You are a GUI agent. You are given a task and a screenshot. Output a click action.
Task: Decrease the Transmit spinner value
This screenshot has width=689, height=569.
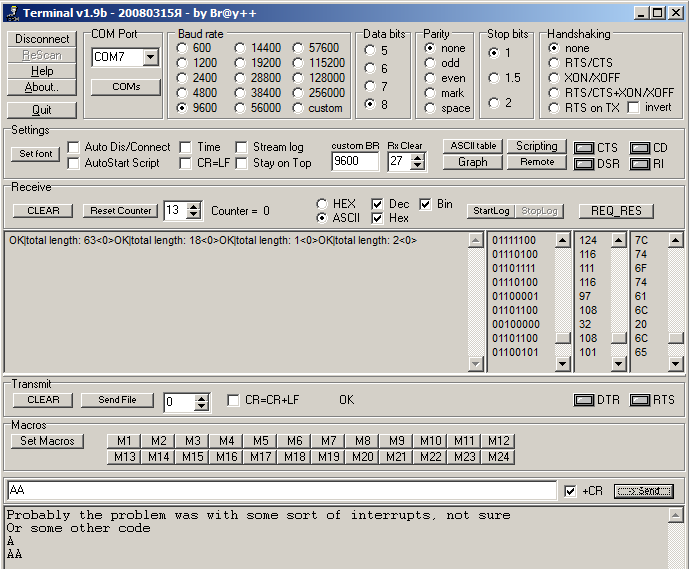coord(201,406)
